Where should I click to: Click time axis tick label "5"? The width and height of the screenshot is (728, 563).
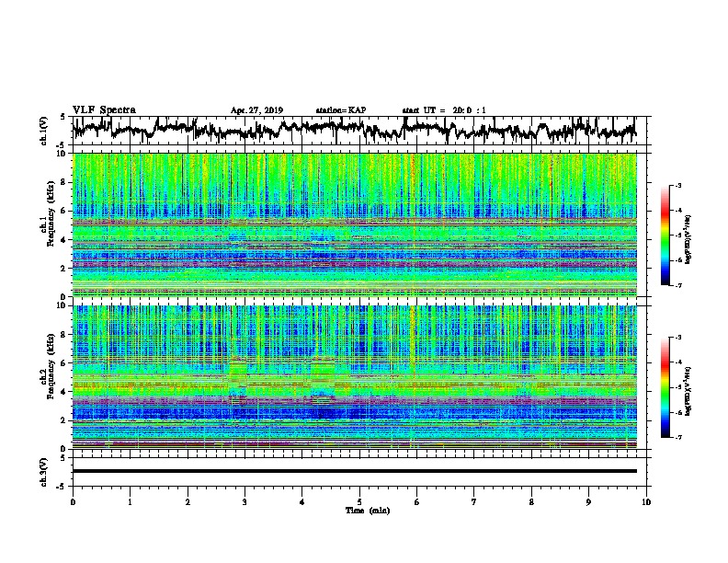point(359,502)
